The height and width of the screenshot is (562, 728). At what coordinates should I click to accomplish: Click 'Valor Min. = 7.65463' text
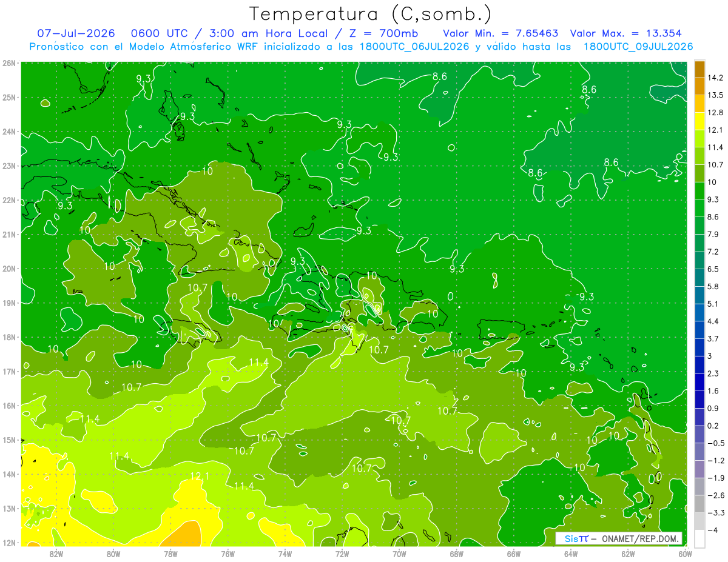[501, 33]
